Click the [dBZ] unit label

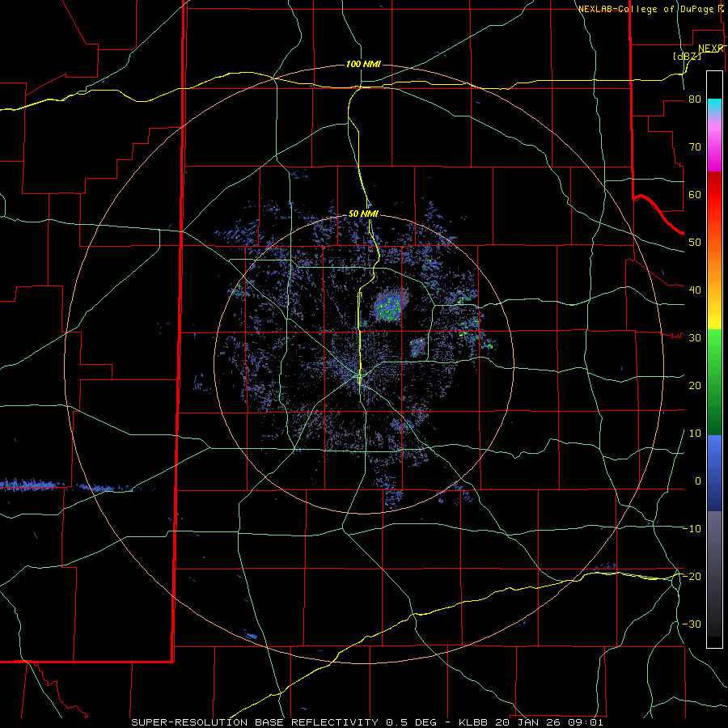point(687,56)
